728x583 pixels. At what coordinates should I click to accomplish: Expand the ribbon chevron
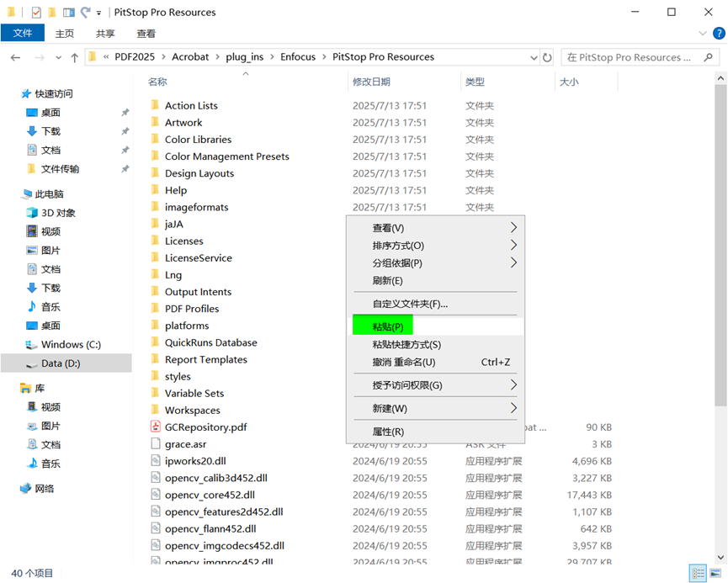click(x=703, y=34)
